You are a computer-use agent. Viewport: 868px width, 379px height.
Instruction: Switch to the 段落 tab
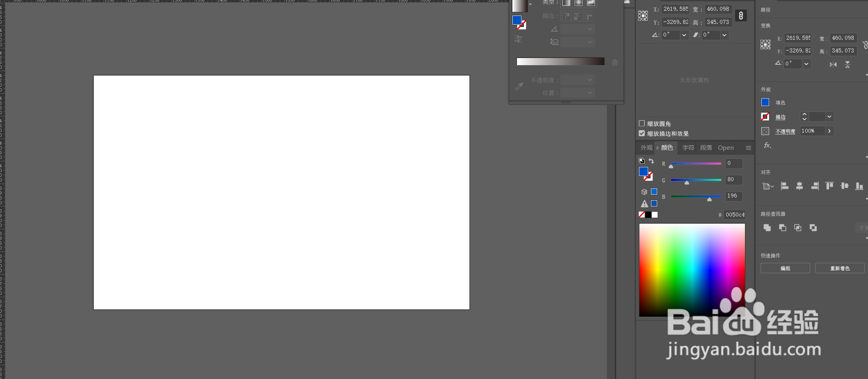click(706, 148)
